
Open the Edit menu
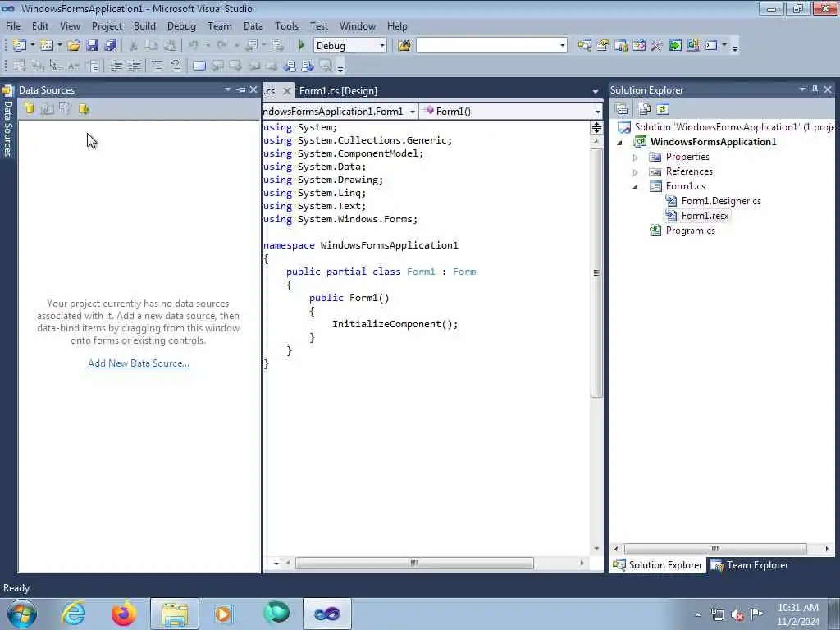coord(40,26)
